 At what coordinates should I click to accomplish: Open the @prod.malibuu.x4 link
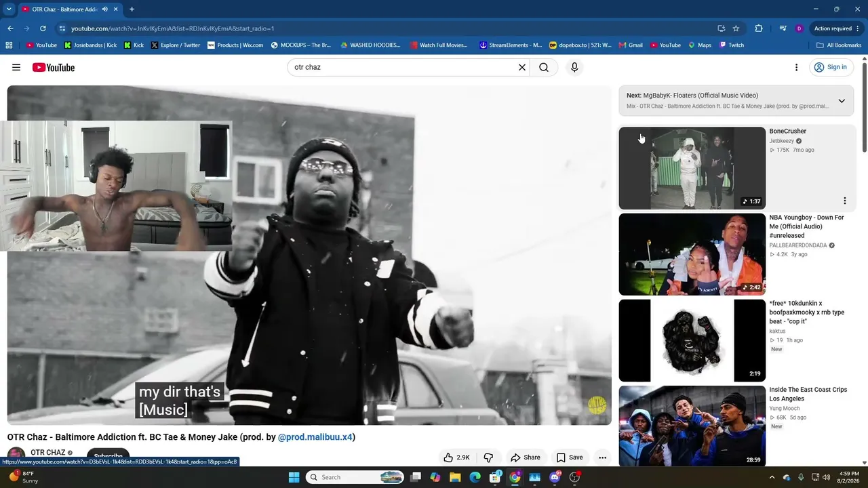click(x=315, y=437)
